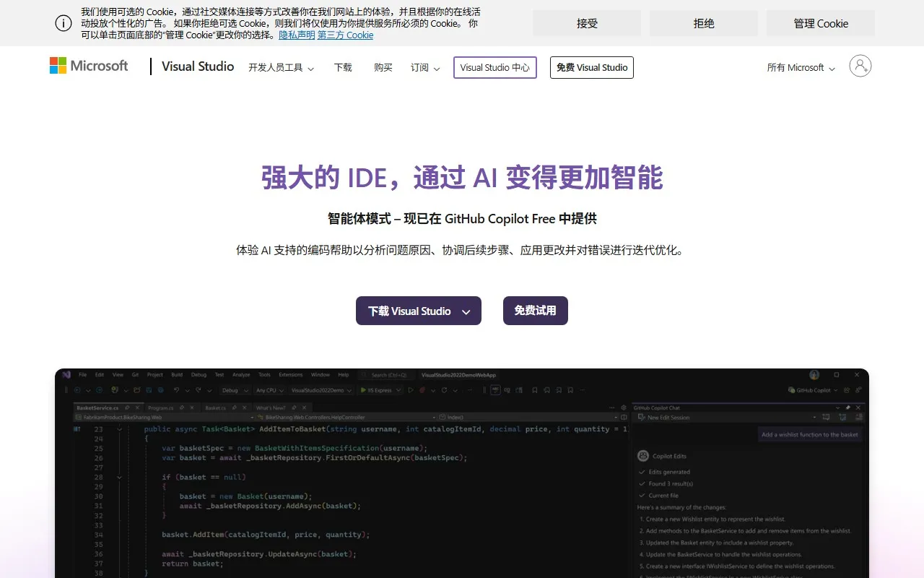Click the Microsoft logo in the header

[x=88, y=66]
